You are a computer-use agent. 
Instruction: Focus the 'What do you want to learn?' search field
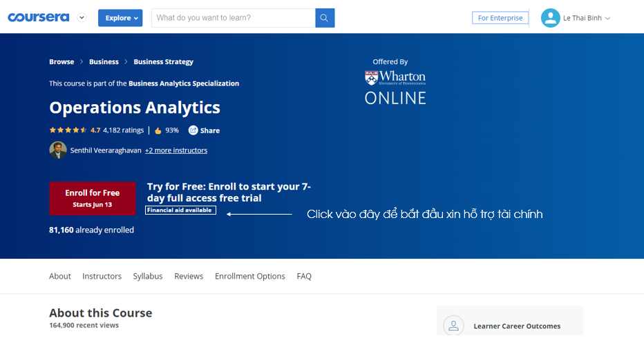coord(234,18)
